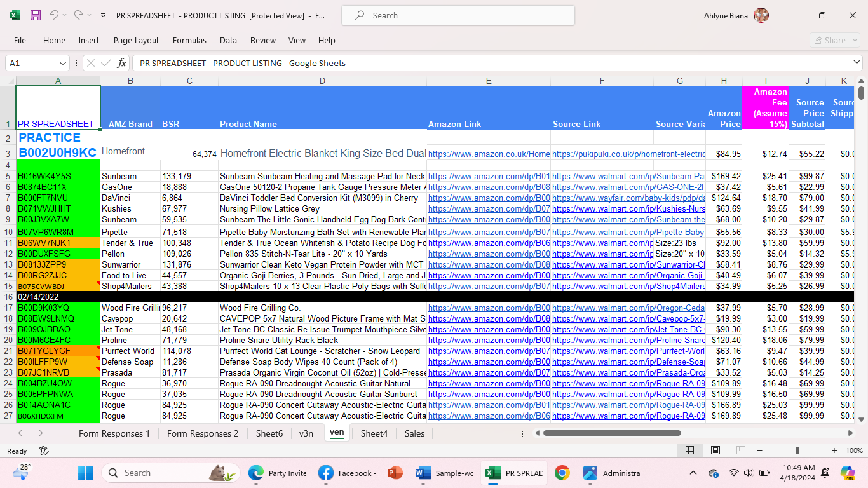Switch to Form Responses 2 sheet tab
The height and width of the screenshot is (488, 868).
tap(203, 433)
